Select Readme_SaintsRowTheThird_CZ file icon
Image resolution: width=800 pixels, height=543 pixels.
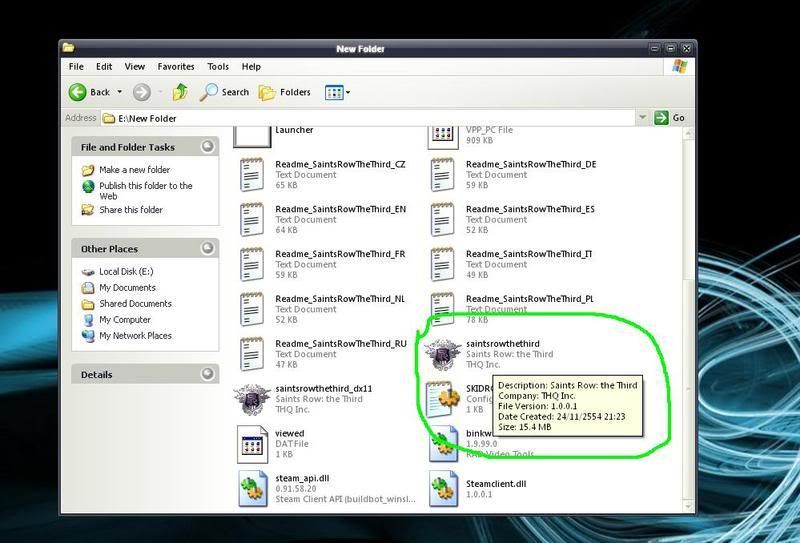tap(252, 175)
